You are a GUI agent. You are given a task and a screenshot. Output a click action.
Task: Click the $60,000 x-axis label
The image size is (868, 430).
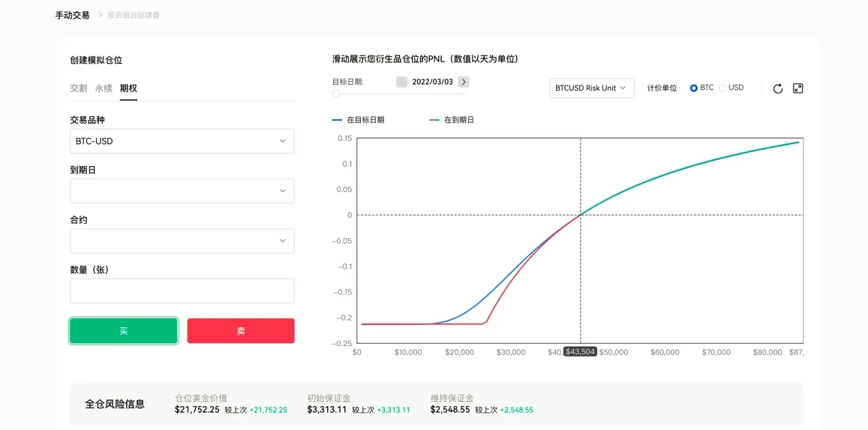click(665, 352)
